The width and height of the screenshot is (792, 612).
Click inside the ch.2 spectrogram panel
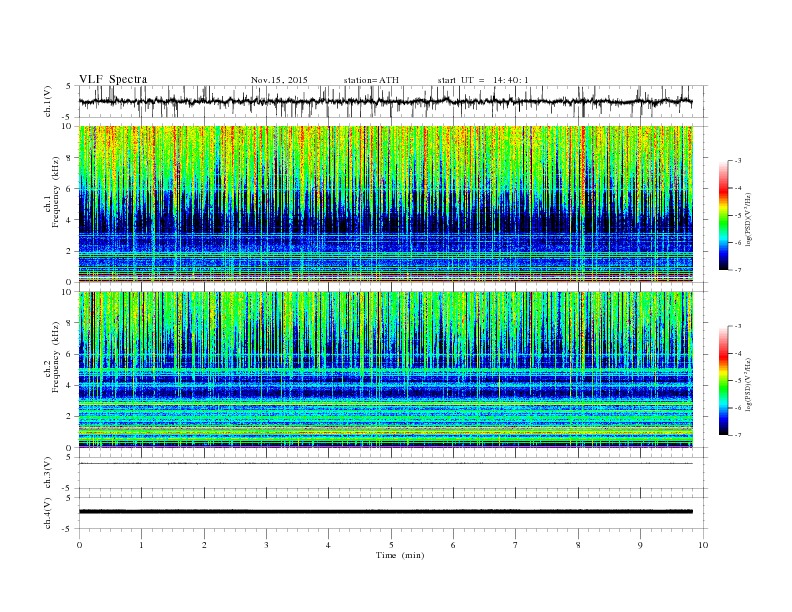(x=386, y=369)
